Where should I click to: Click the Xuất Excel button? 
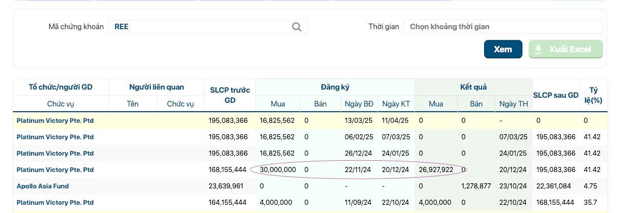pos(566,49)
